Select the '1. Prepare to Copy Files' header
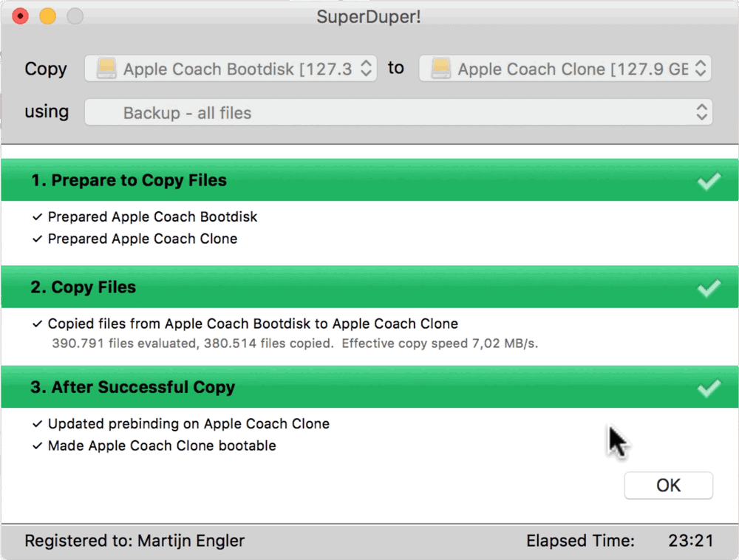 (369, 180)
